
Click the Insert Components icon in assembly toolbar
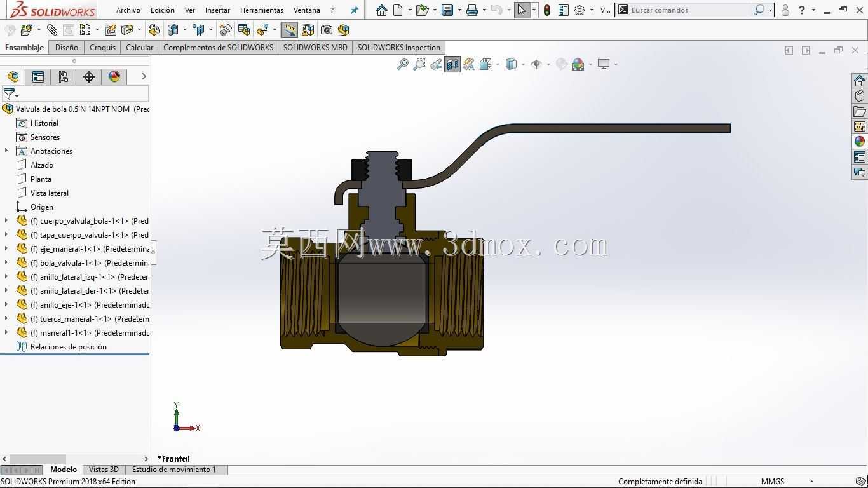point(26,30)
